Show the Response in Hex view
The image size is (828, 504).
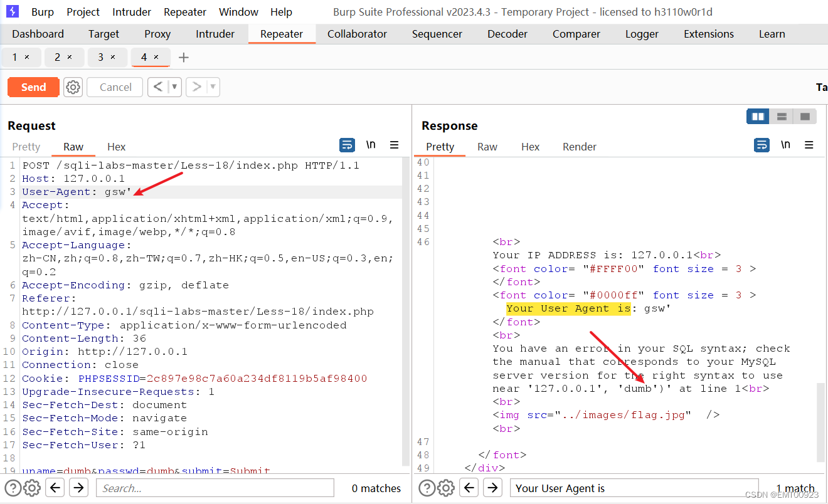coord(530,147)
